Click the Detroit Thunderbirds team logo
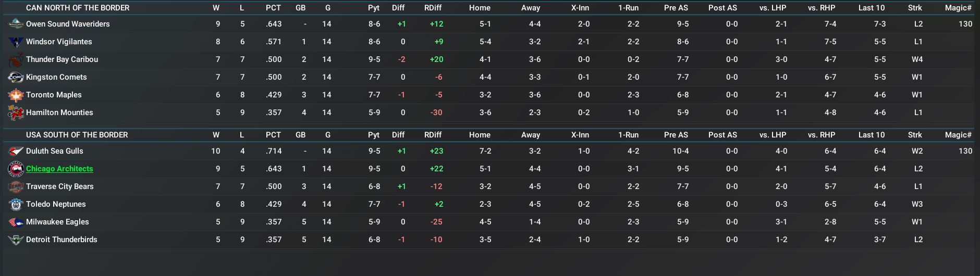This screenshot has width=980, height=276. click(16, 240)
